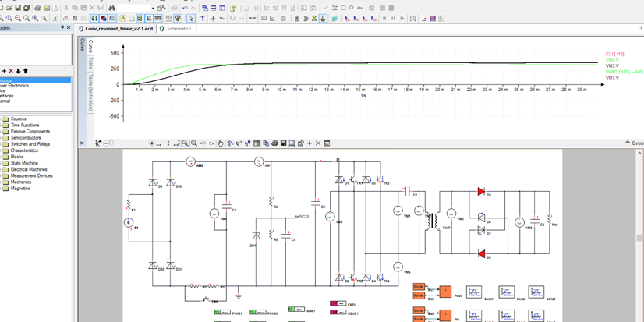The image size is (644, 322).
Task: Click the text Abc drawing tool
Action: coord(360,8)
